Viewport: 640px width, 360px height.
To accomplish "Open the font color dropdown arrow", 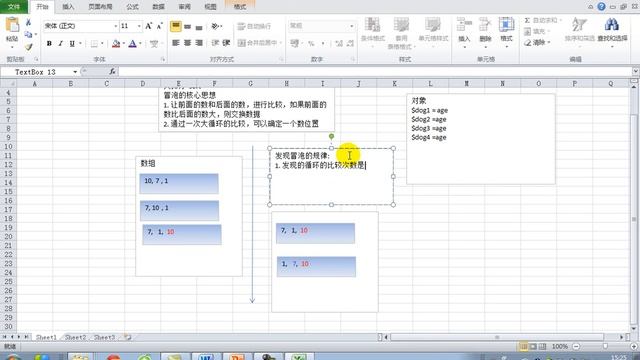I will 140,43.
